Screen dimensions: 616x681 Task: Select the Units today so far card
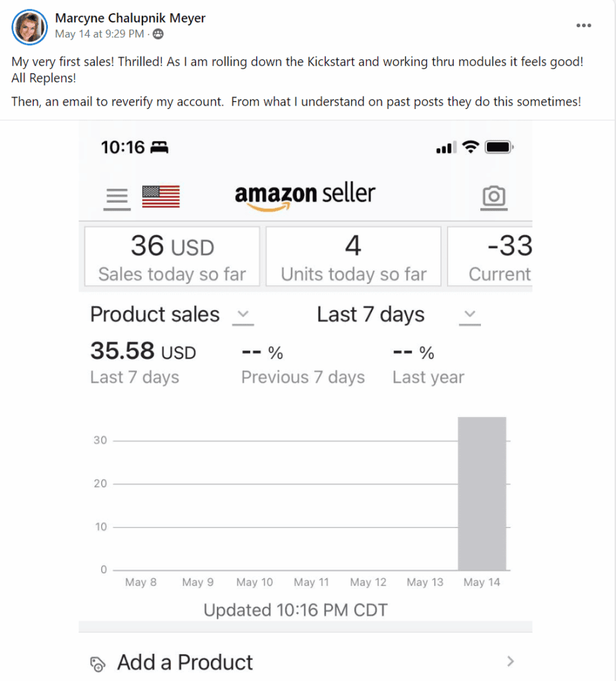(353, 257)
